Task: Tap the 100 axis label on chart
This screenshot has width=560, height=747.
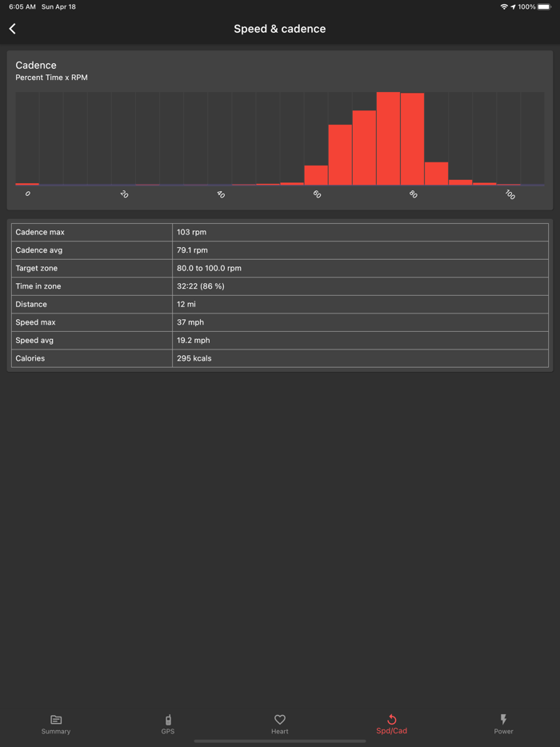Action: 510,194
